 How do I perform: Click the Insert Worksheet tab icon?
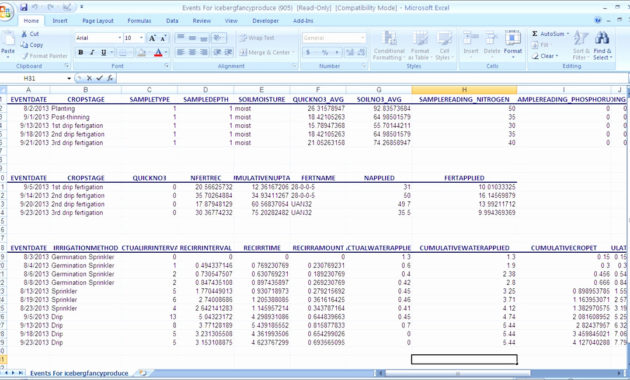coord(142,373)
